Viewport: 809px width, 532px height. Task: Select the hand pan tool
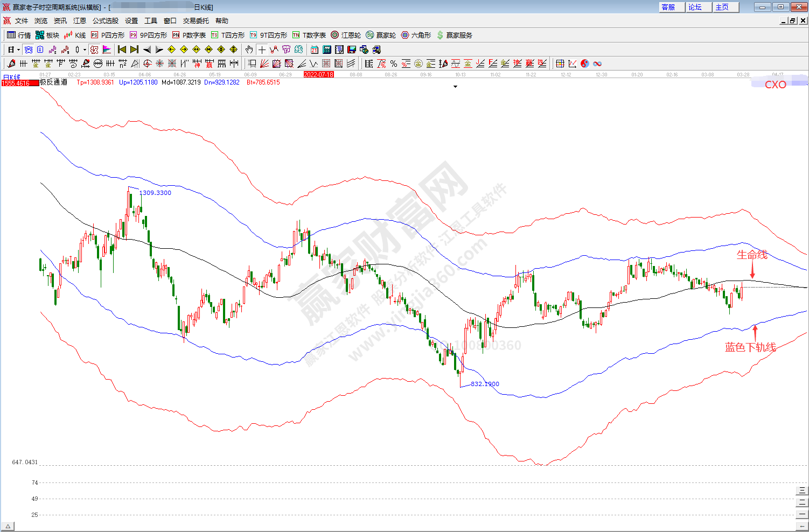coord(249,50)
